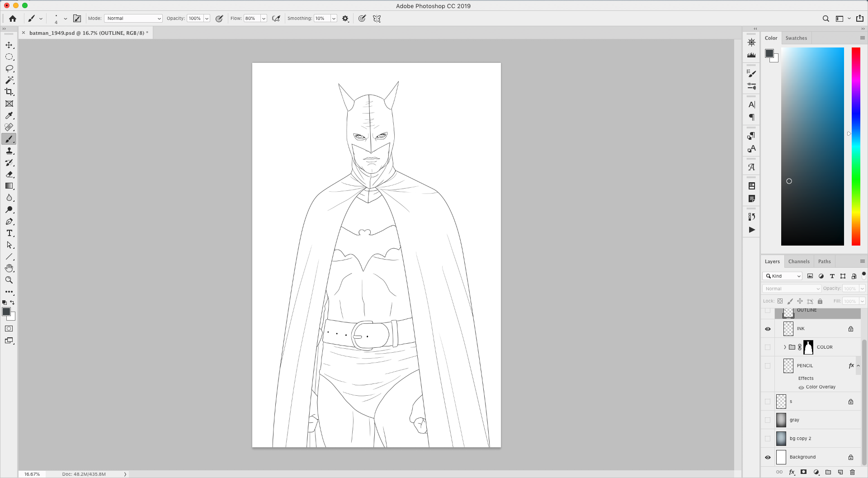The width and height of the screenshot is (868, 478).
Task: Switch to the Swatches tab
Action: pyautogui.click(x=796, y=38)
